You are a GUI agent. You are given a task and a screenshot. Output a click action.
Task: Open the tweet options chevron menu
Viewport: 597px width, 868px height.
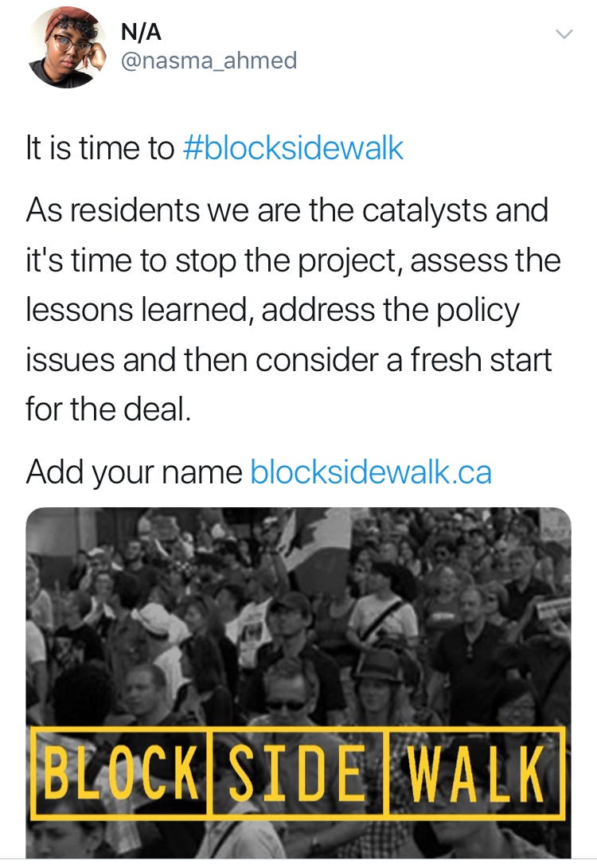pos(564,34)
